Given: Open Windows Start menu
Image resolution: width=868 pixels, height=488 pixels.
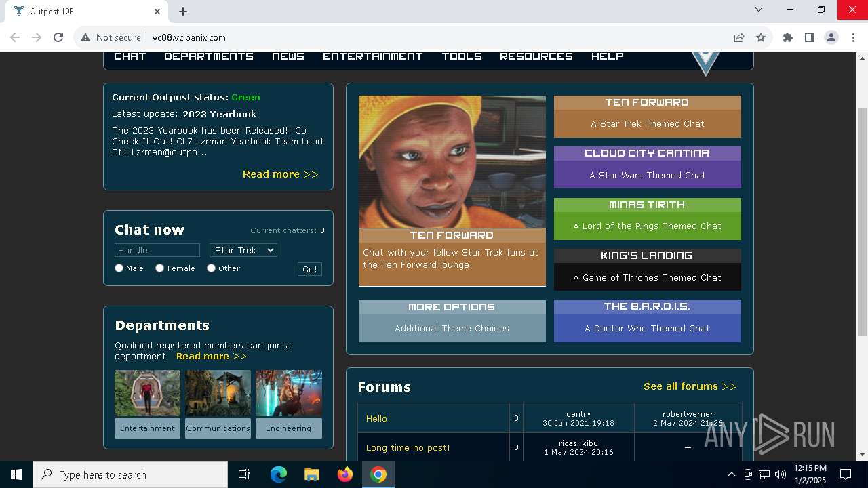Looking at the screenshot, I should coord(16,474).
